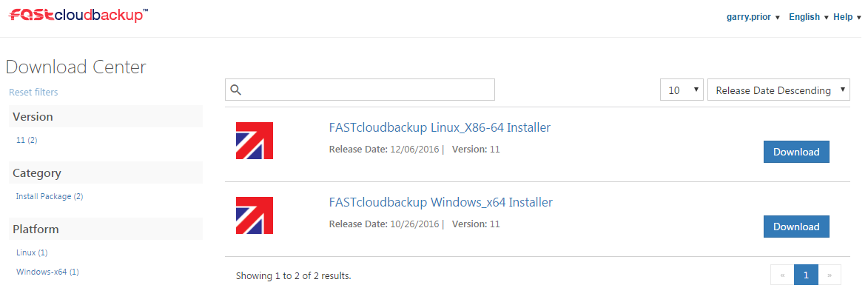Viewport: 868px width, 305px height.
Task: Open the Help menu
Action: coord(847,17)
